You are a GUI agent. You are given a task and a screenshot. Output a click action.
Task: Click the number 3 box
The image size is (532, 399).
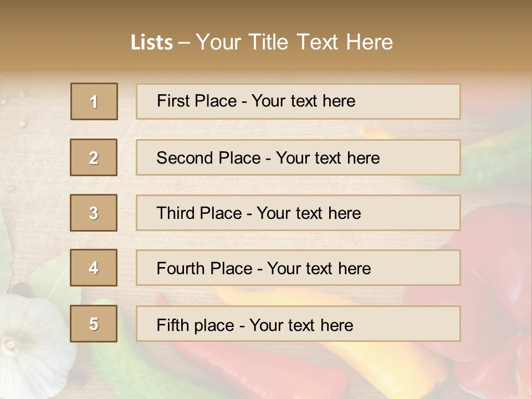[94, 213]
